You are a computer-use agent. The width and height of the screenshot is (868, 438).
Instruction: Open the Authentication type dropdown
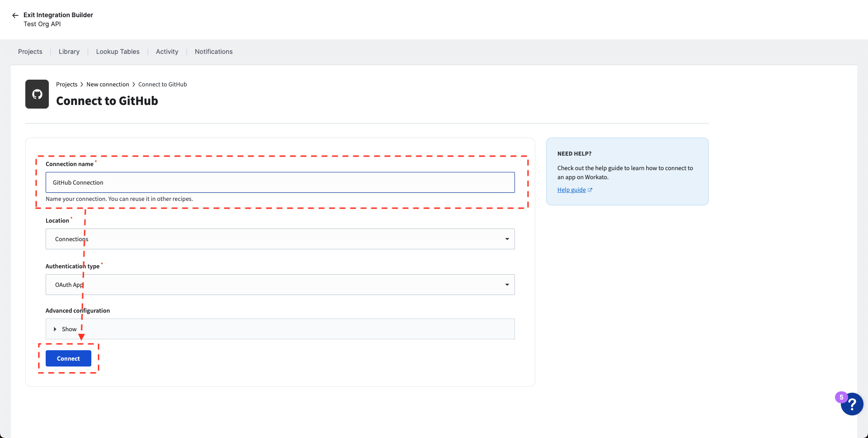pyautogui.click(x=280, y=285)
